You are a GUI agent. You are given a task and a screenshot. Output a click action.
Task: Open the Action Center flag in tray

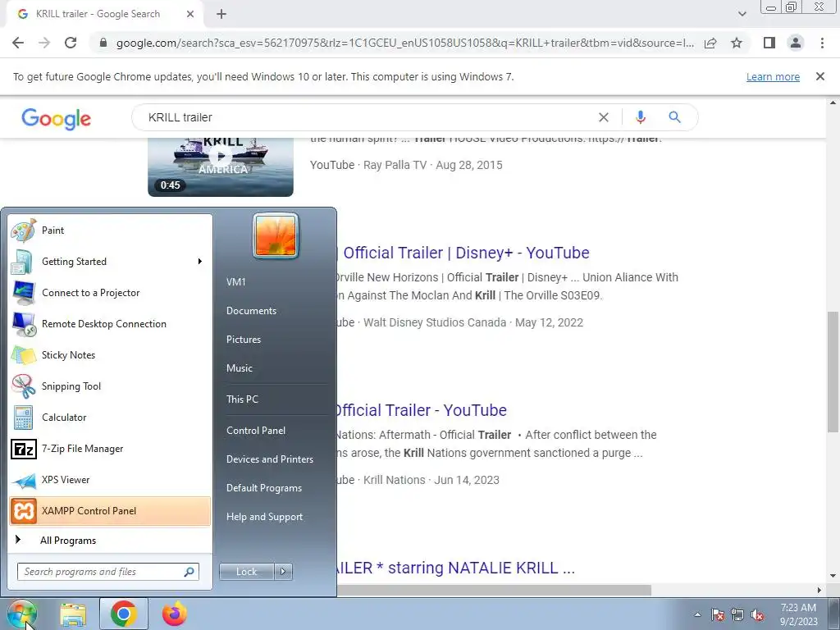718,615
